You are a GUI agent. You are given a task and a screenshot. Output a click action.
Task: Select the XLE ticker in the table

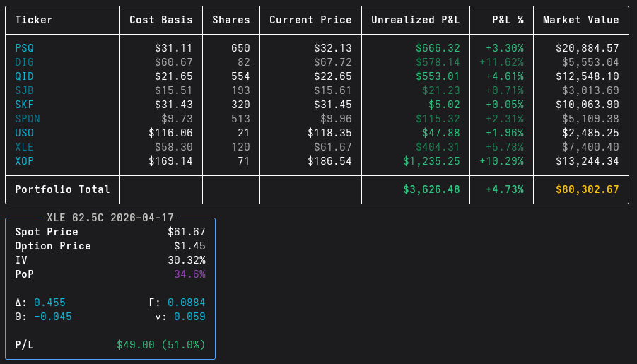(24, 146)
